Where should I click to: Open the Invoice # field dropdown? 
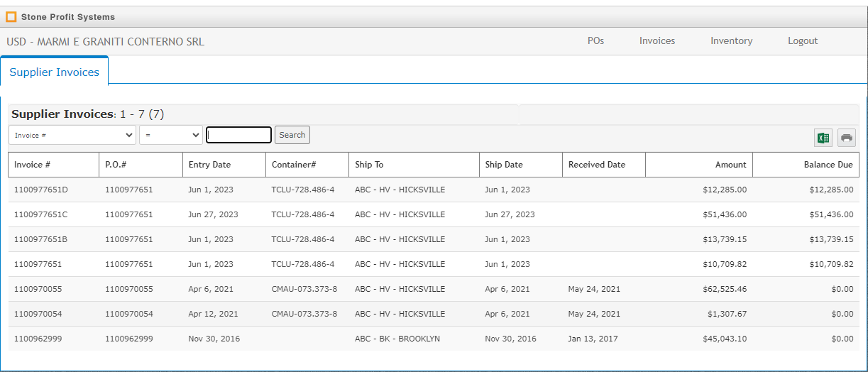tap(72, 135)
